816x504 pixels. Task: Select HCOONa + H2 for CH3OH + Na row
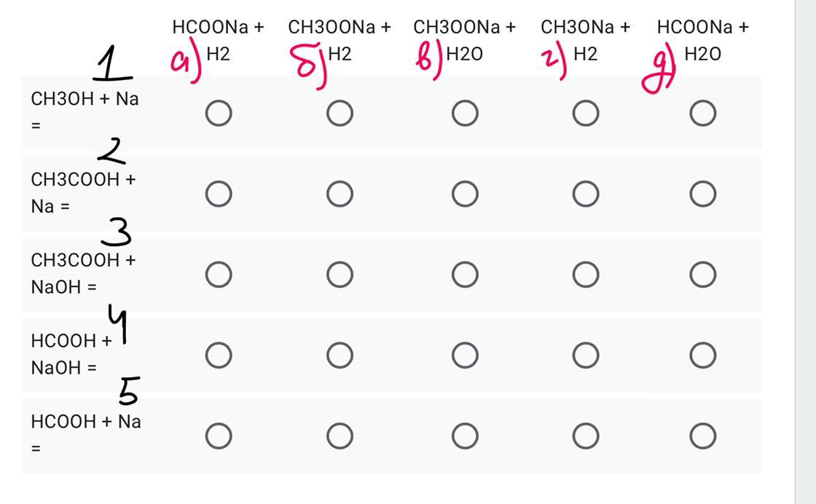pos(219,114)
